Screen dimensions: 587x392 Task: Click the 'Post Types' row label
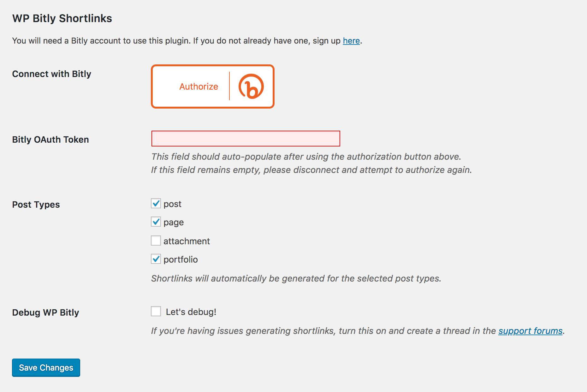click(x=36, y=205)
